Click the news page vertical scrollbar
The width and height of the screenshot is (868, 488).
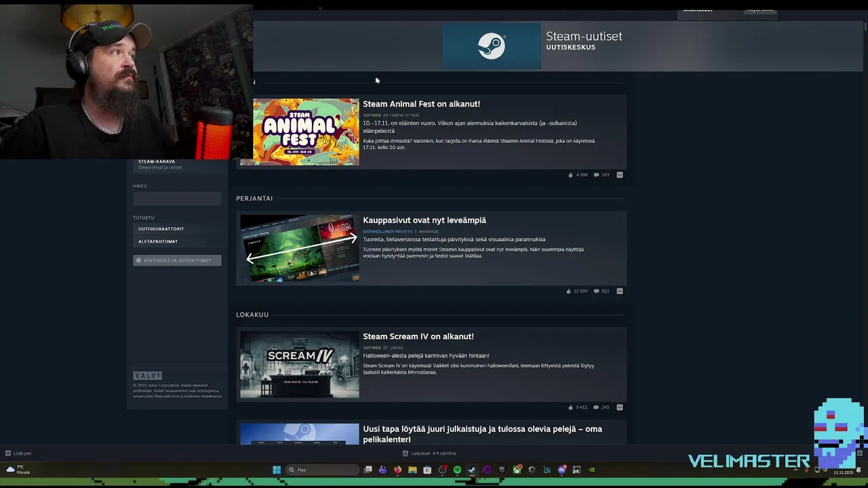pos(865,27)
